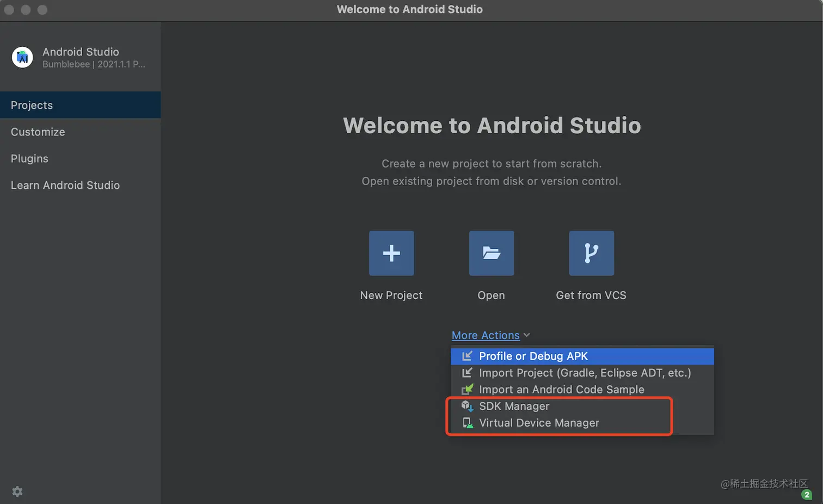Click the Profile or Debug APK icon

click(467, 356)
